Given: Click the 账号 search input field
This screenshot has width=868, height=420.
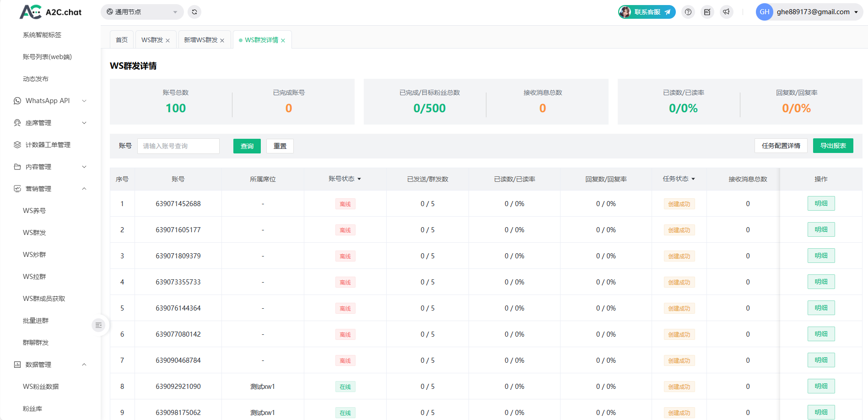Looking at the screenshot, I should point(178,146).
